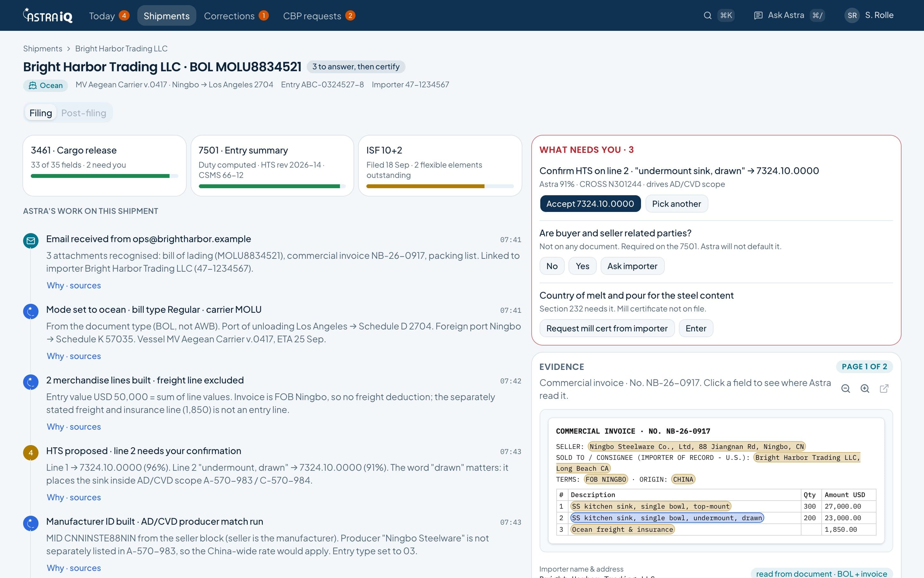Viewport: 924px width, 578px height.
Task: Select invoice line 1 top-mount sink description
Action: pos(651,506)
